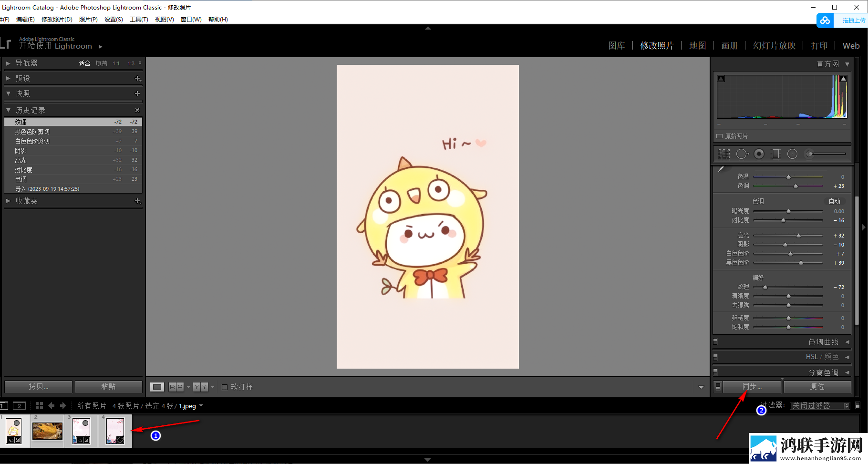Click the 高光 slider handle
The height and width of the screenshot is (464, 868).
798,236
